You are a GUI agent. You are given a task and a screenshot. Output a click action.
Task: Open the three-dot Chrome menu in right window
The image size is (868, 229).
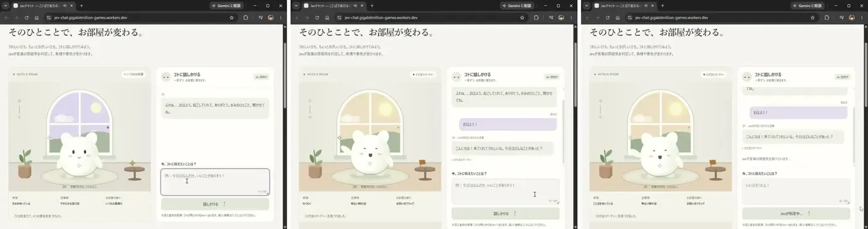pyautogui.click(x=862, y=17)
